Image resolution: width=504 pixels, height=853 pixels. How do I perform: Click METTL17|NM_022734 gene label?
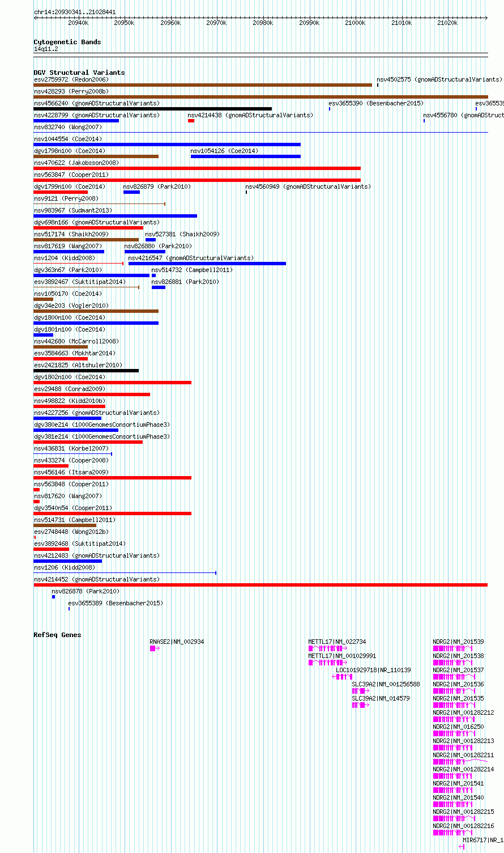tap(337, 642)
